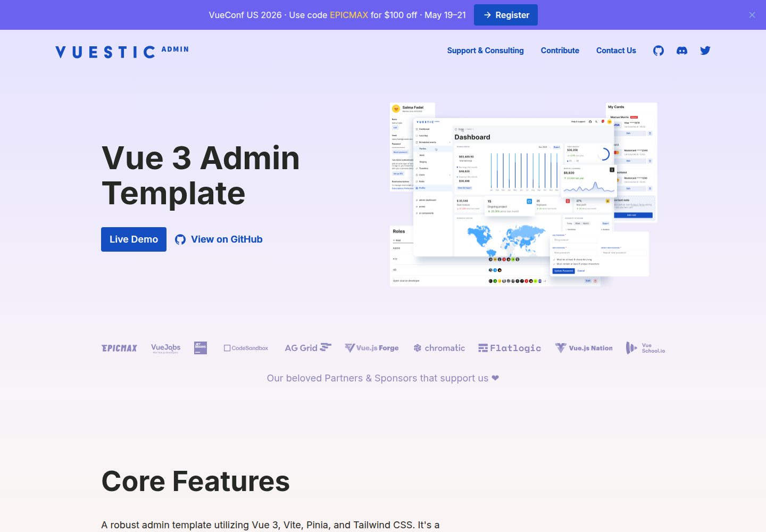Viewport: 766px width, 532px height.
Task: Open the Twitter icon in header
Action: pos(705,51)
